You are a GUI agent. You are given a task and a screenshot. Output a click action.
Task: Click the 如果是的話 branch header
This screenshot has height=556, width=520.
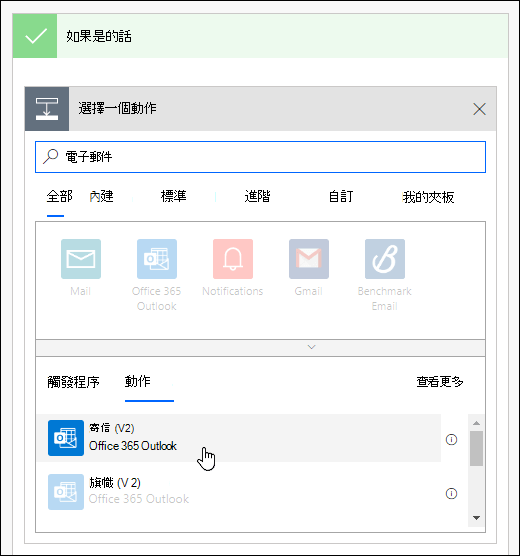point(260,36)
